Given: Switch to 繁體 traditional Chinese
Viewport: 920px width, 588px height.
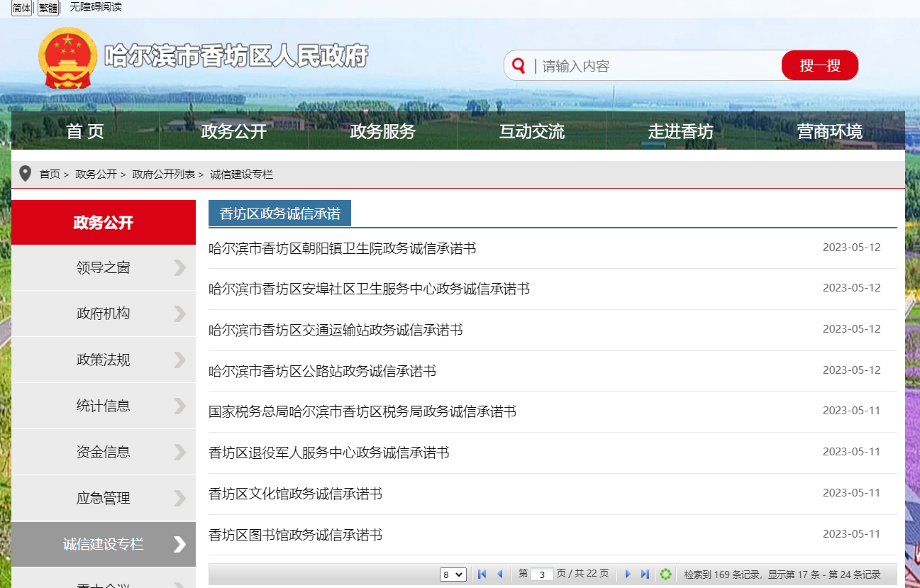Looking at the screenshot, I should coord(47,7).
